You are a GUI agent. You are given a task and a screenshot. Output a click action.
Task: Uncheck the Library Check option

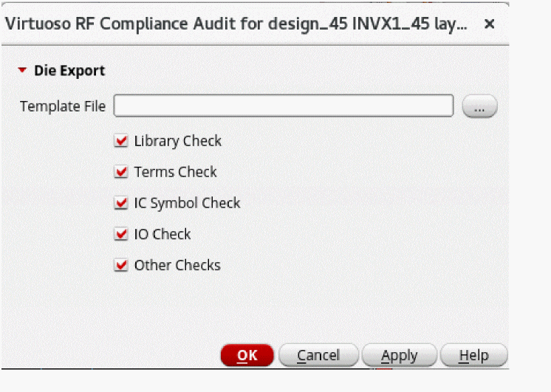click(x=121, y=141)
